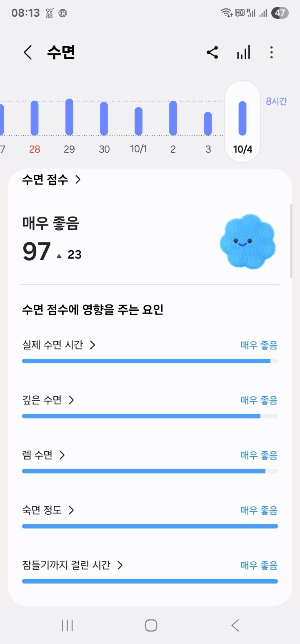300x644 pixels.
Task: Open 숙면 정도 details
Action: pyautogui.click(x=48, y=510)
